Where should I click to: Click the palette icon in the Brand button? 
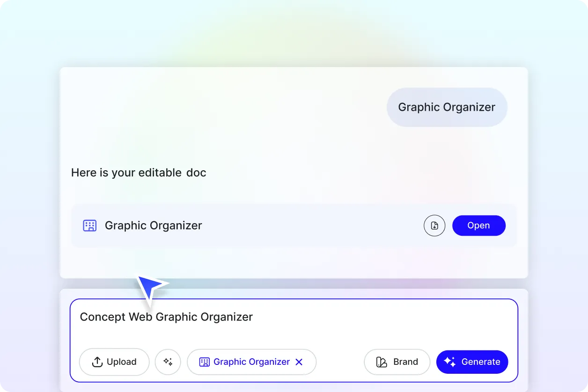[x=380, y=362]
